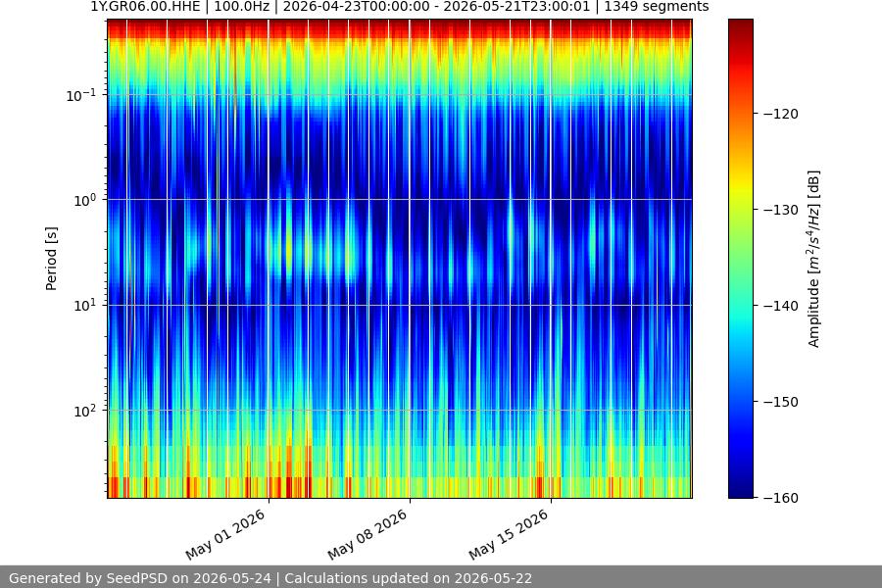Click the −150 colorbar tick label

coord(781,402)
